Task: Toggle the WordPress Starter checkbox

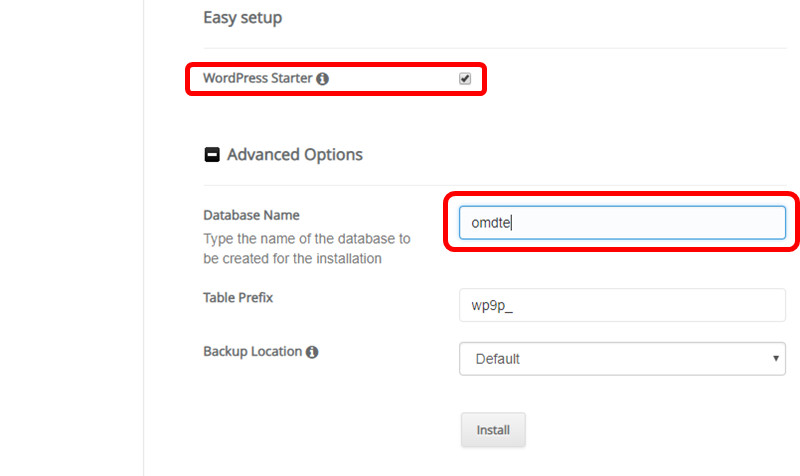Action: point(465,79)
